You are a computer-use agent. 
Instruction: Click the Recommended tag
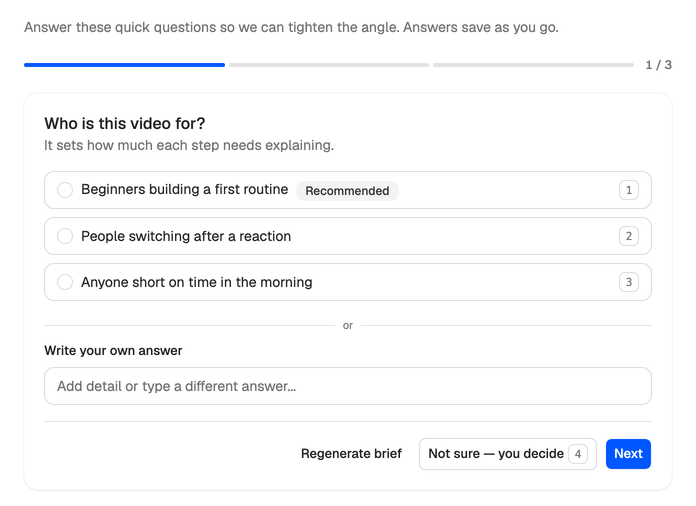(347, 191)
